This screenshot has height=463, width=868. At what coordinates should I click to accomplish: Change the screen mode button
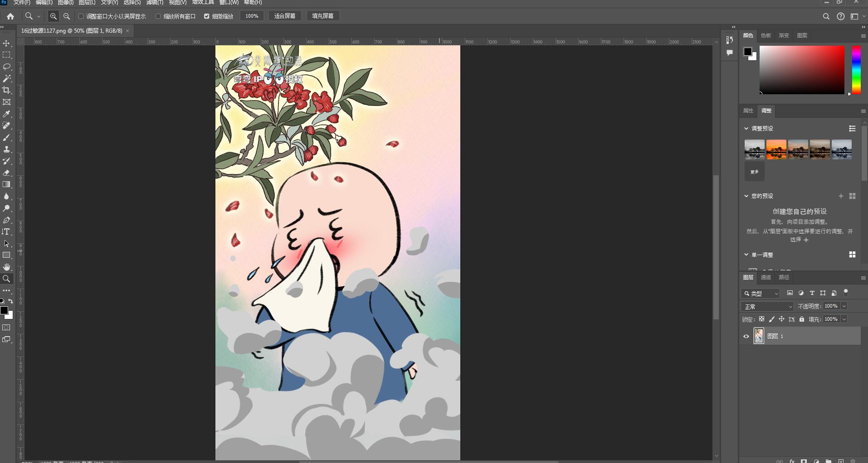point(6,339)
